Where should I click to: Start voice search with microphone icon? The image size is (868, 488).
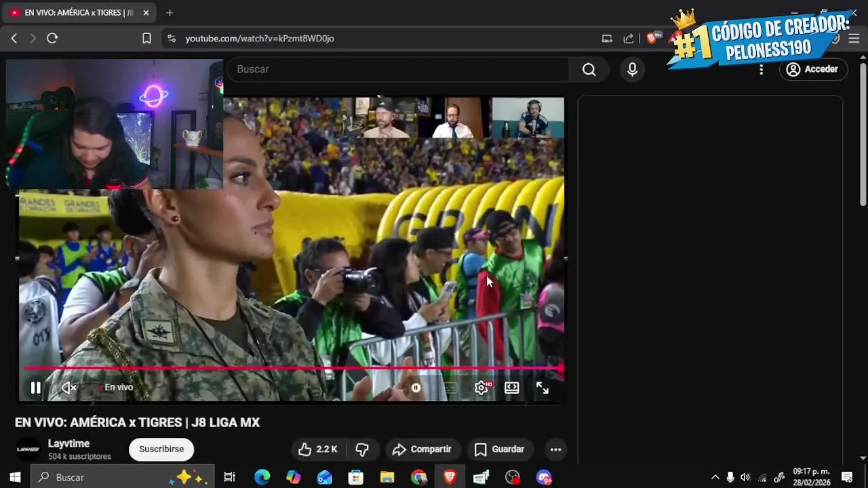[633, 69]
